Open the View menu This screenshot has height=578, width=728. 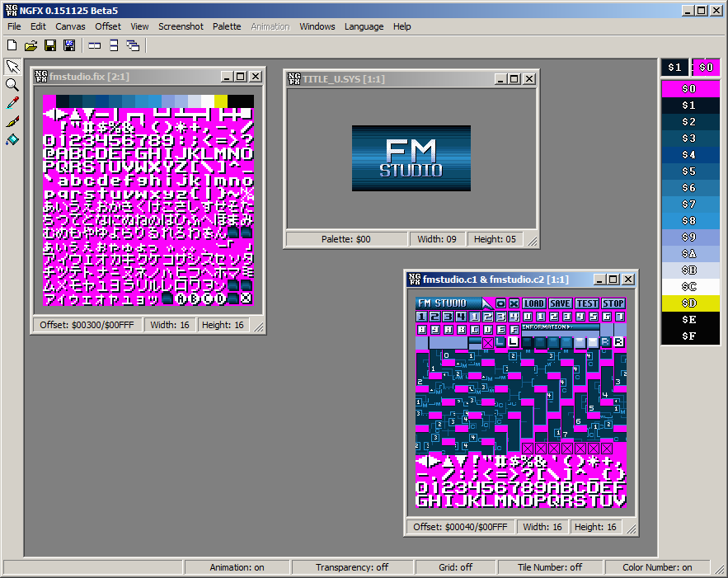(139, 26)
